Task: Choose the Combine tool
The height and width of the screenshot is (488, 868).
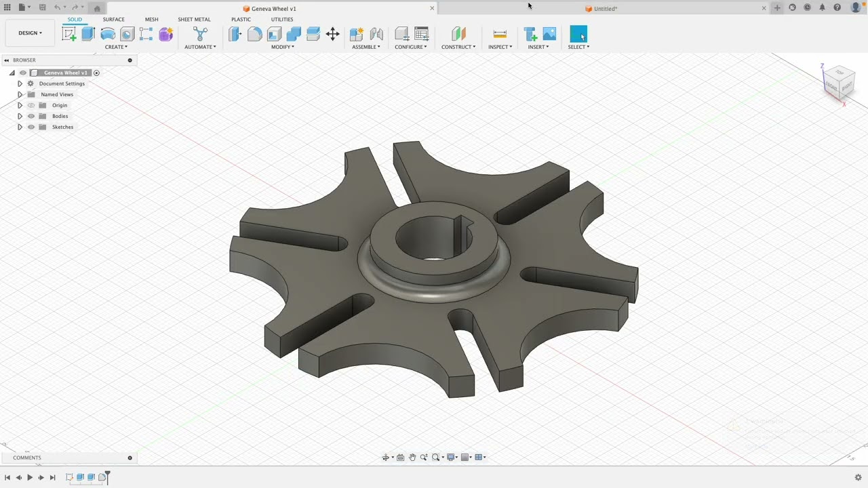Action: [294, 34]
